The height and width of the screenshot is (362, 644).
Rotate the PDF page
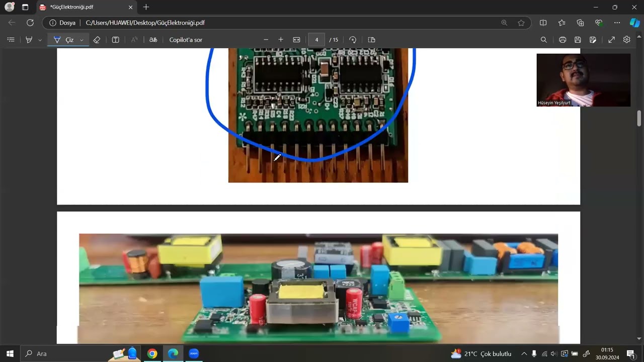(x=353, y=40)
